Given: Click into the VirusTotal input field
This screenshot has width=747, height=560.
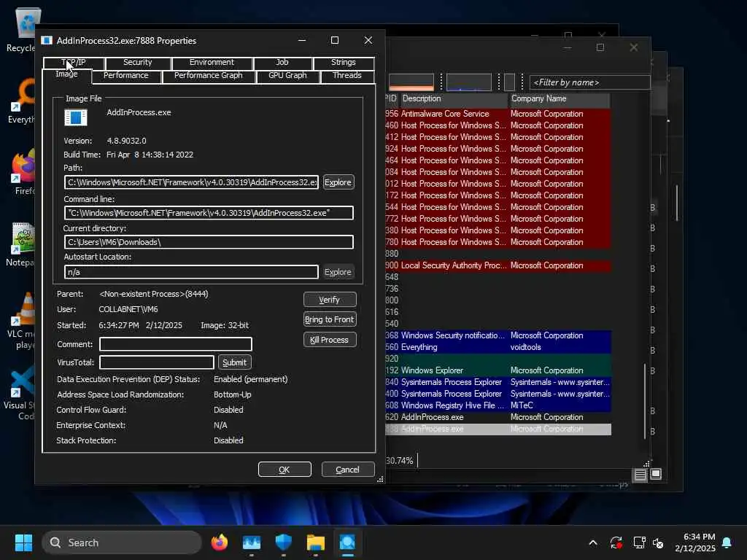Looking at the screenshot, I should [x=157, y=362].
